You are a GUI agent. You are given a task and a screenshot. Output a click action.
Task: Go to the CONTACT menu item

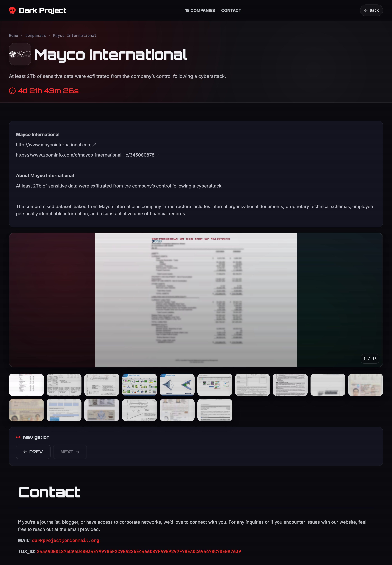[x=231, y=10]
